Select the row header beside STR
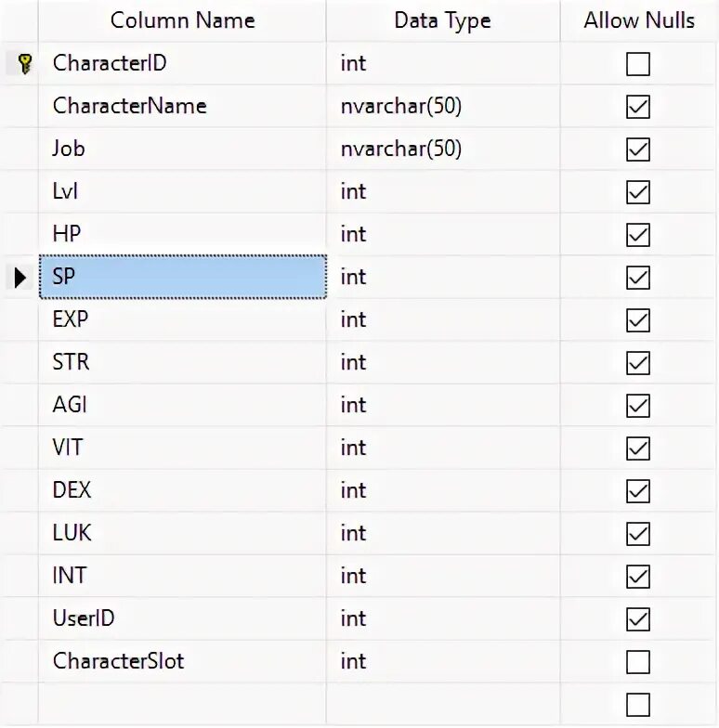Screen dimensions: 719x728 [20, 362]
